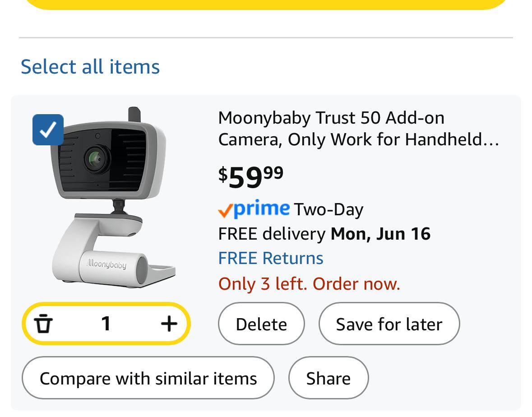Open the FREE Returns link
This screenshot has width=532, height=417.
point(271,258)
